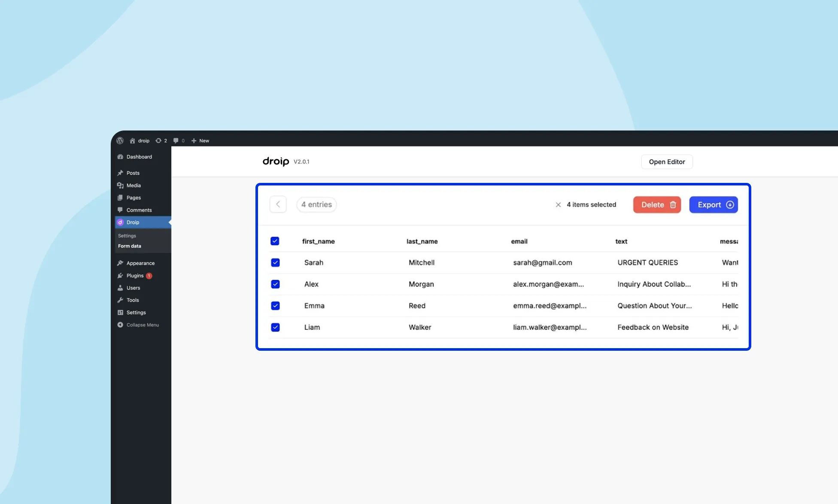Open the updates icon showing 2
Viewport: 838px width, 504px height.
[x=158, y=141]
